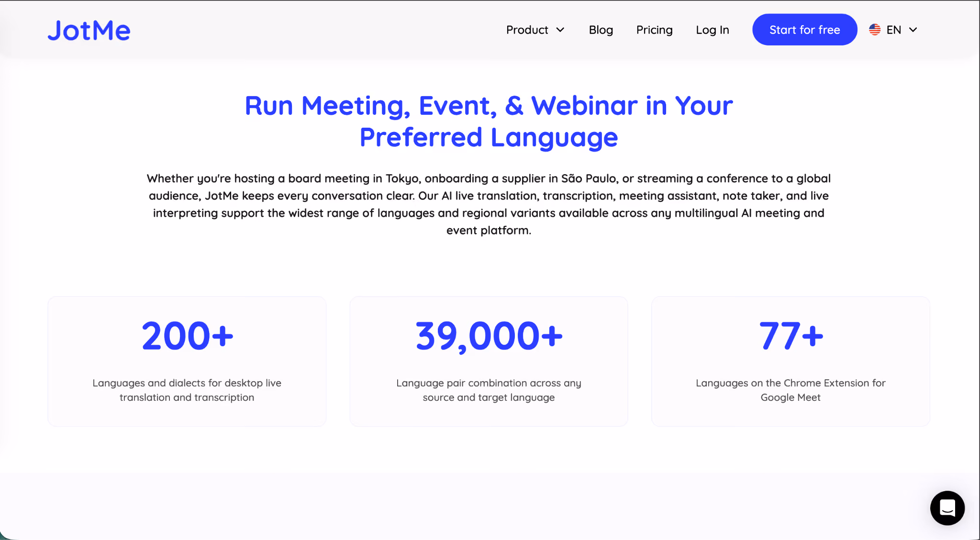Click the paragraph starting 'Whether you're hosting'
This screenshot has width=980, height=540.
[489, 204]
